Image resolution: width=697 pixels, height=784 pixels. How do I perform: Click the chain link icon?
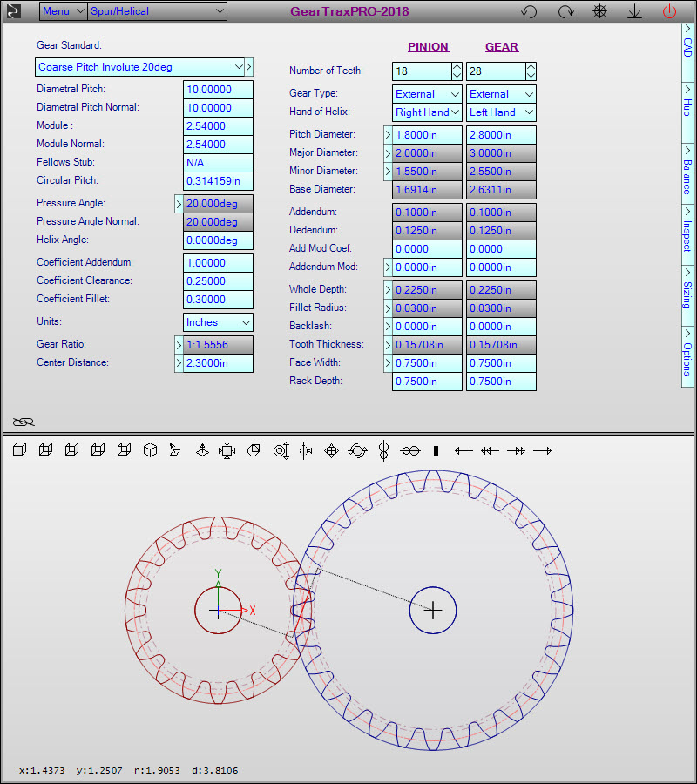tap(24, 422)
